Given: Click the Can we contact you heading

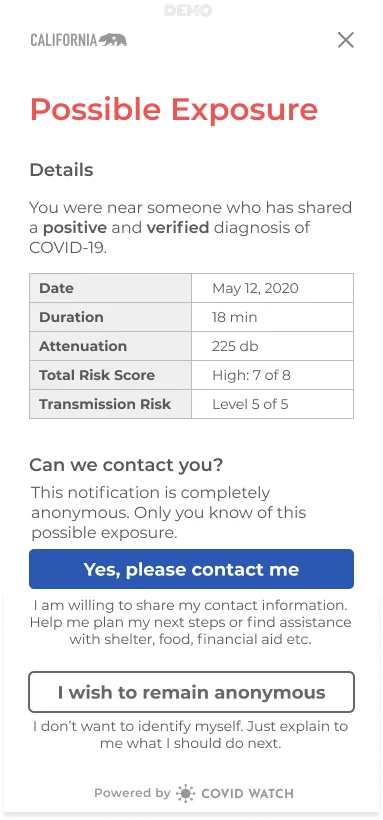Looking at the screenshot, I should (x=126, y=465).
